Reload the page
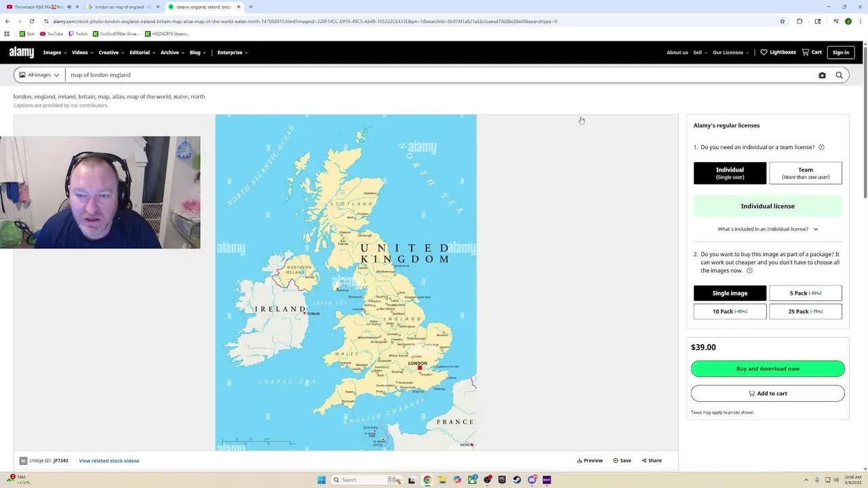This screenshot has width=868, height=488. [x=31, y=21]
